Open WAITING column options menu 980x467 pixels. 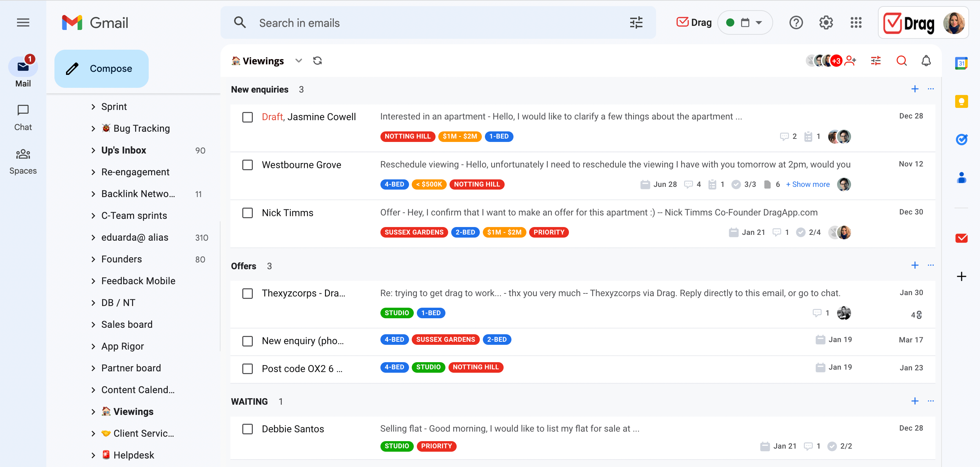tap(931, 401)
